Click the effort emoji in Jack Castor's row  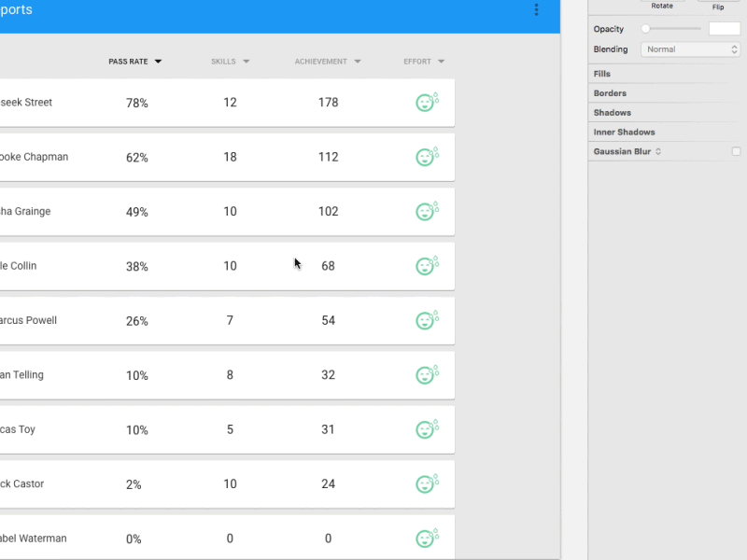427,483
